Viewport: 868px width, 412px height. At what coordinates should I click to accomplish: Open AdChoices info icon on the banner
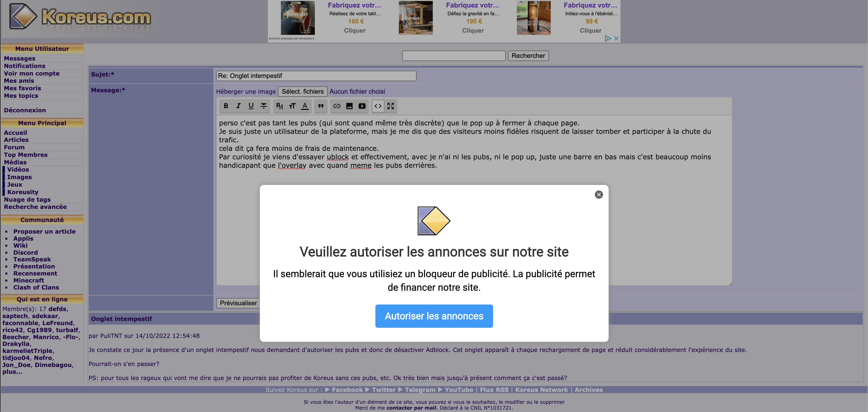(608, 38)
